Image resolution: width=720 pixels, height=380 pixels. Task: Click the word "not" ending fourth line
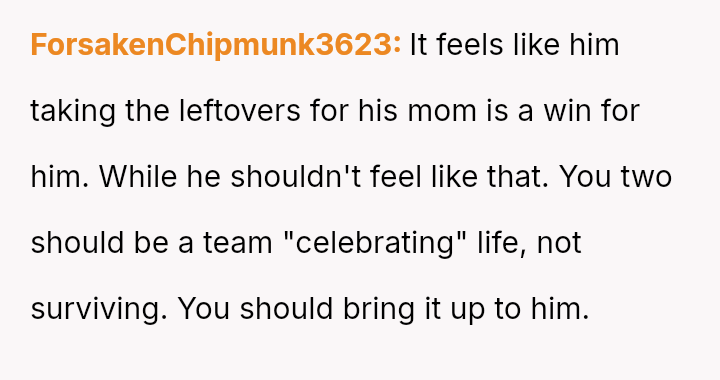559,242
